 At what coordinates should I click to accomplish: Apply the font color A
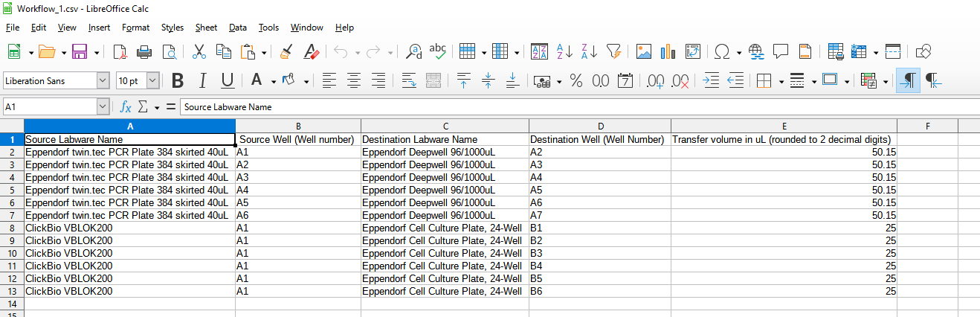tap(257, 80)
